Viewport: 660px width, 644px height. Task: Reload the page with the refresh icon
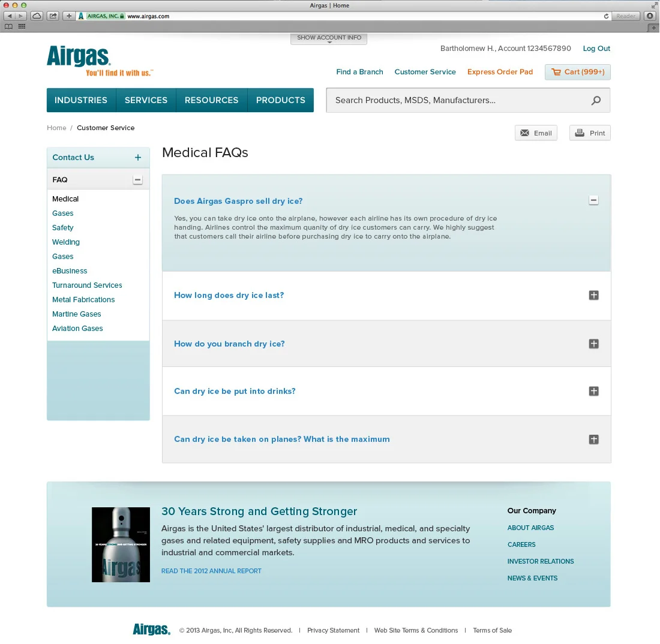tap(606, 16)
